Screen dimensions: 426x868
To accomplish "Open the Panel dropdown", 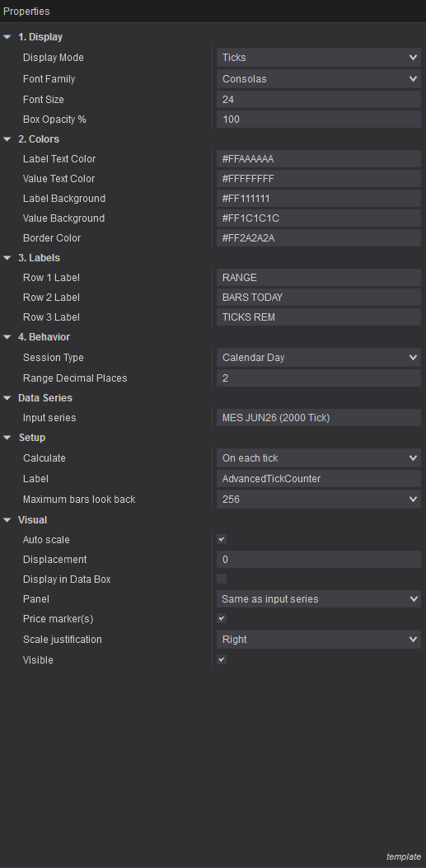I will tap(319, 599).
